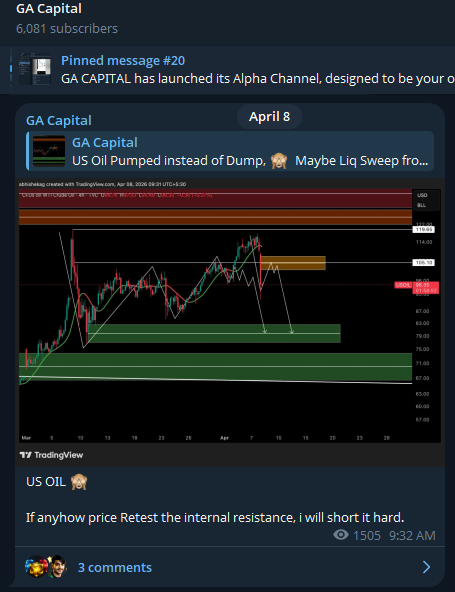The width and height of the screenshot is (455, 592).
Task: Click the 6,081 subscribers text
Action: click(67, 29)
